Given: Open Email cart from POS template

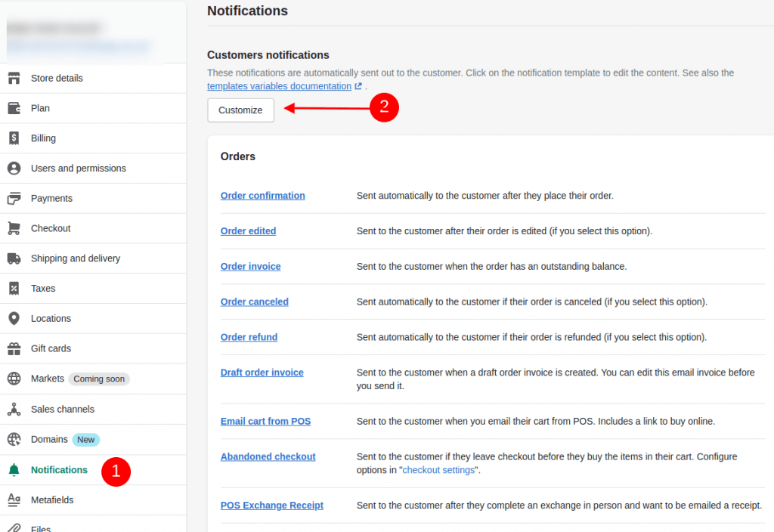Looking at the screenshot, I should pyautogui.click(x=265, y=422).
